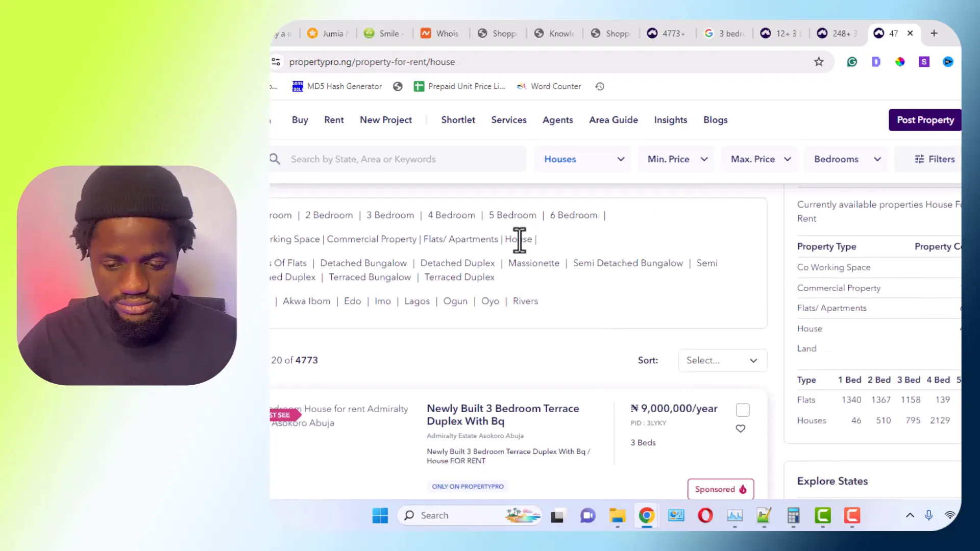
Task: Click the microphone tray icon
Action: point(928,515)
